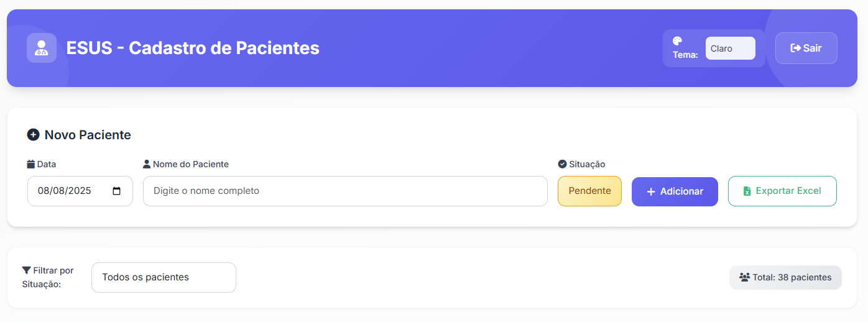Open the date picker via the calendar icon
868x322 pixels.
click(x=116, y=191)
